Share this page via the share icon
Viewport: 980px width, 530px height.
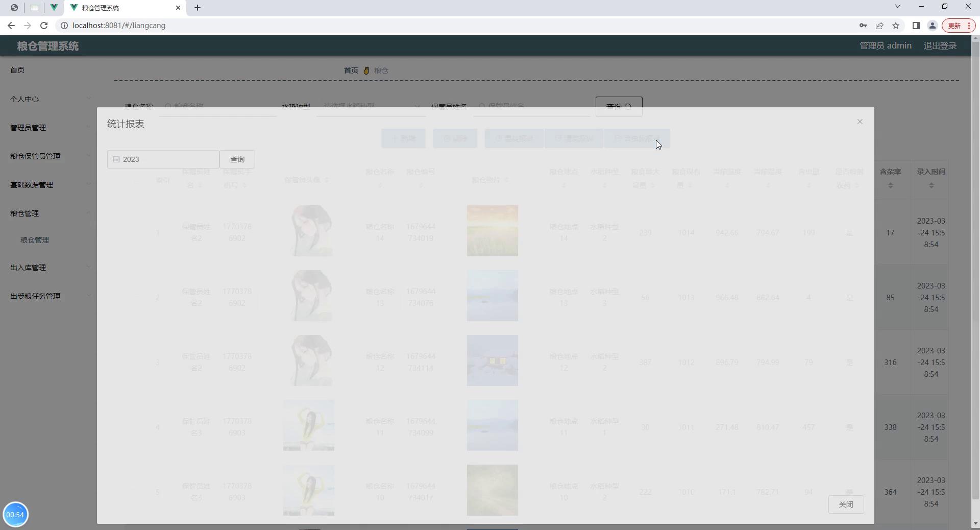point(879,26)
